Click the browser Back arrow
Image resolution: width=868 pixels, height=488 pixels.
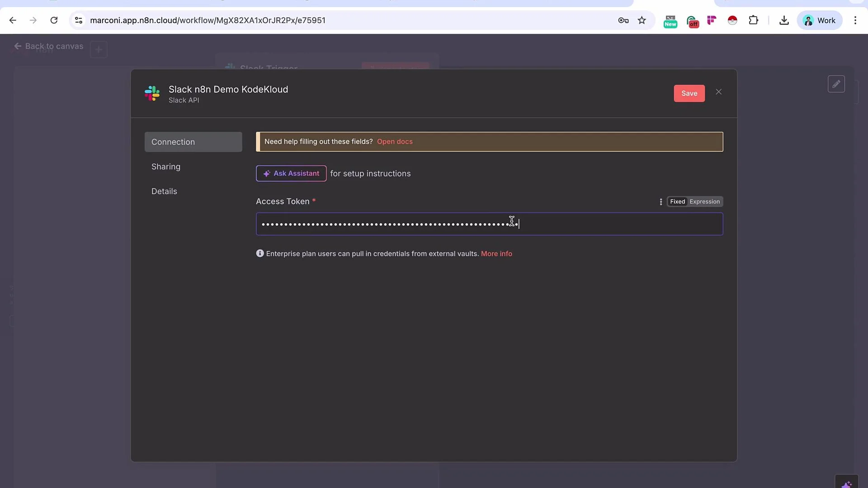coord(13,20)
